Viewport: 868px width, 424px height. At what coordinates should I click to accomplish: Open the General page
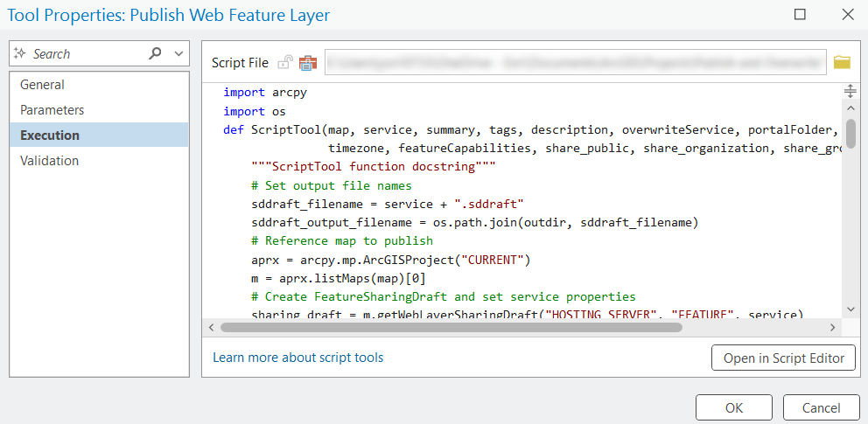pyautogui.click(x=99, y=85)
